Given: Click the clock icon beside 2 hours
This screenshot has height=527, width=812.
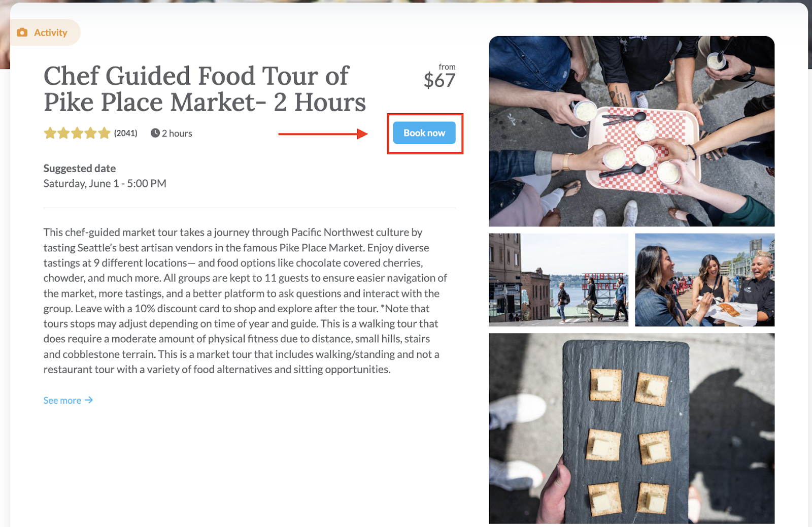Looking at the screenshot, I should pos(155,133).
